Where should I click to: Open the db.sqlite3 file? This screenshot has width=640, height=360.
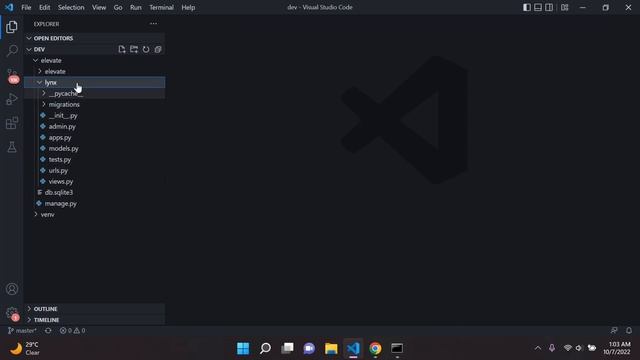pyautogui.click(x=94, y=192)
